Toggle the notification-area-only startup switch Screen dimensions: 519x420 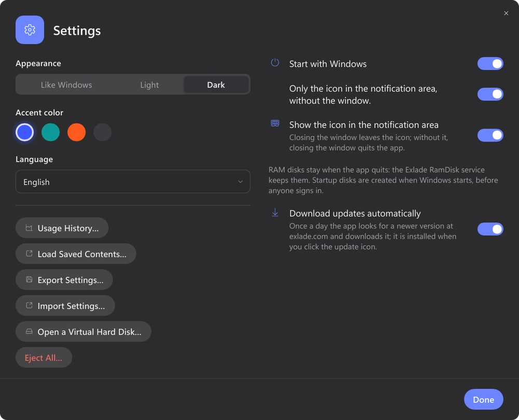pos(490,94)
